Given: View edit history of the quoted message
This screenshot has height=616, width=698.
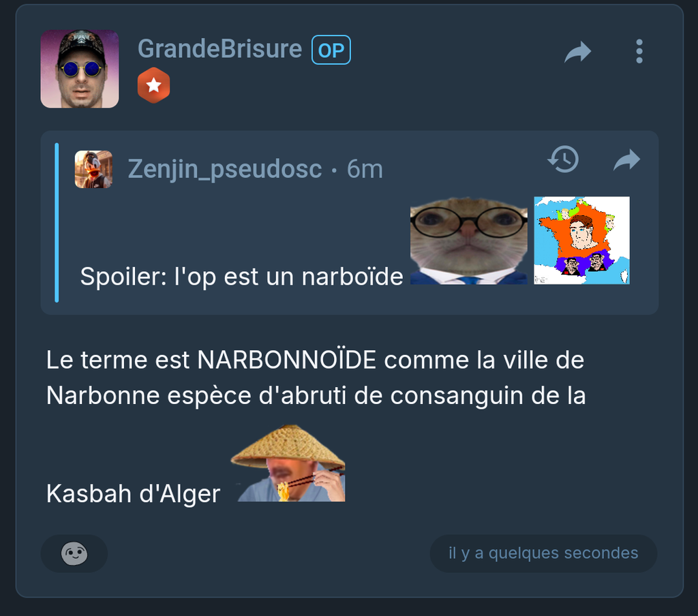Looking at the screenshot, I should pyautogui.click(x=563, y=159).
